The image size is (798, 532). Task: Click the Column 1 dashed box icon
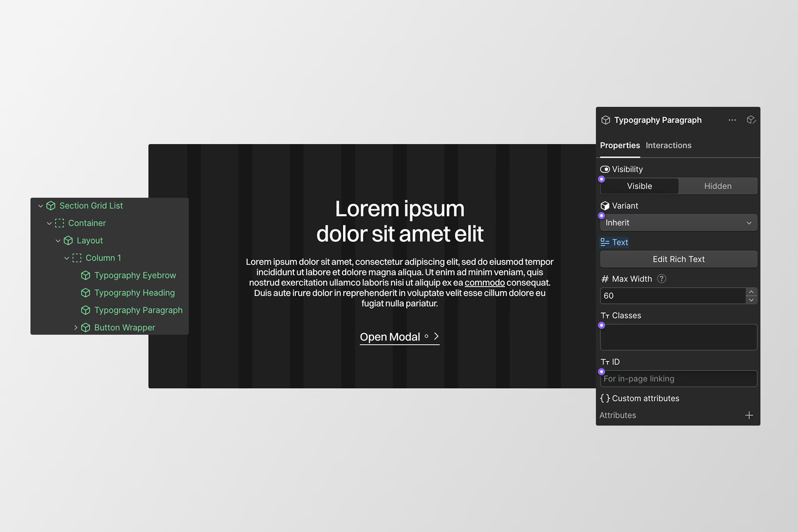coord(77,258)
